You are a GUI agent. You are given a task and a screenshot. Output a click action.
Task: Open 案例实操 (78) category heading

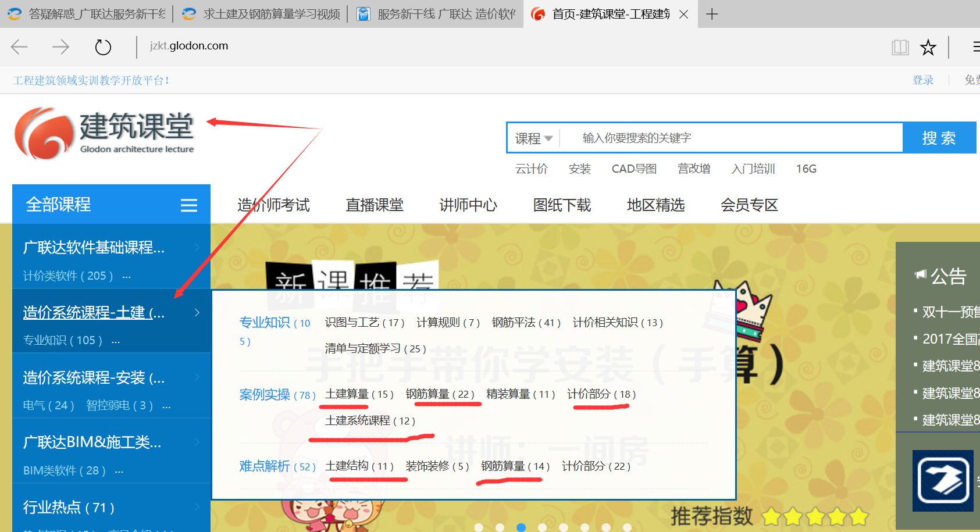click(x=277, y=395)
